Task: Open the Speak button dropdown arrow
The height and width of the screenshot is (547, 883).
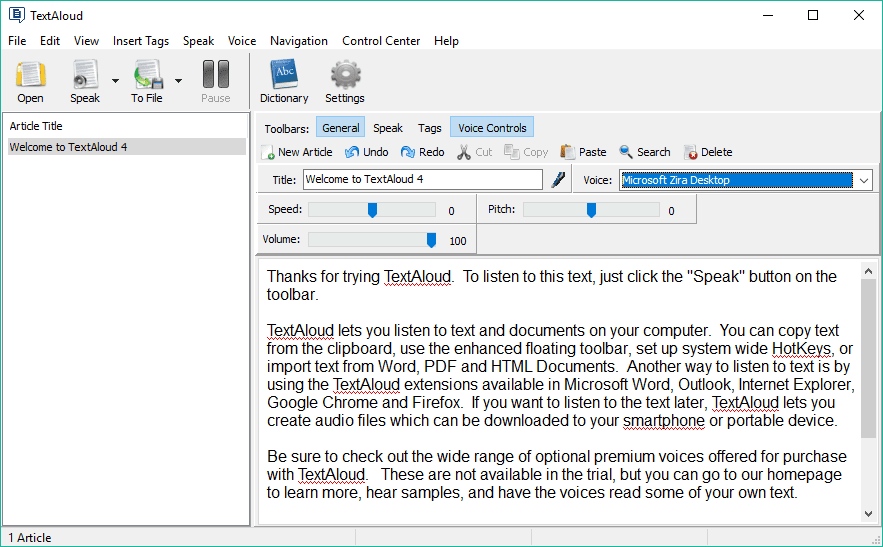Action: click(115, 81)
